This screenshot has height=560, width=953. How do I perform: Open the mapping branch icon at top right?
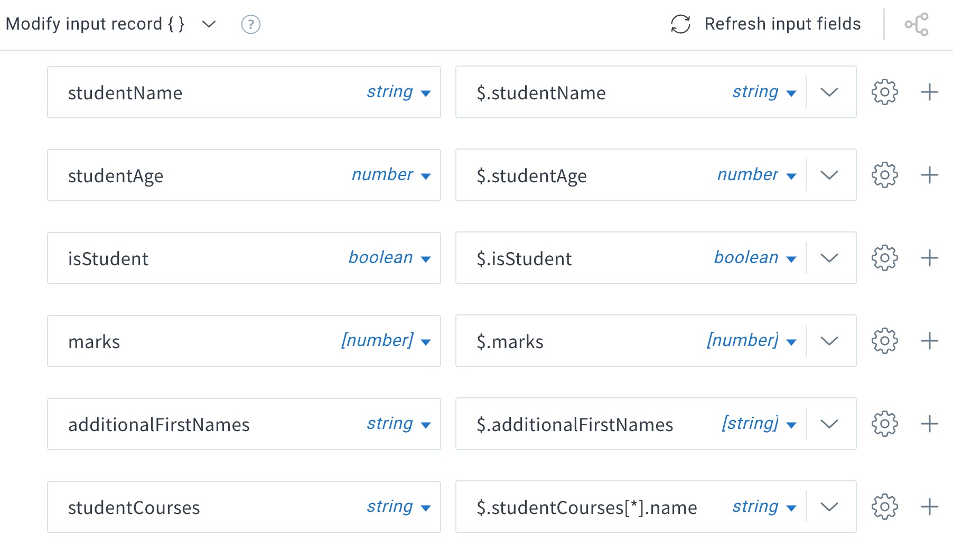[x=917, y=24]
